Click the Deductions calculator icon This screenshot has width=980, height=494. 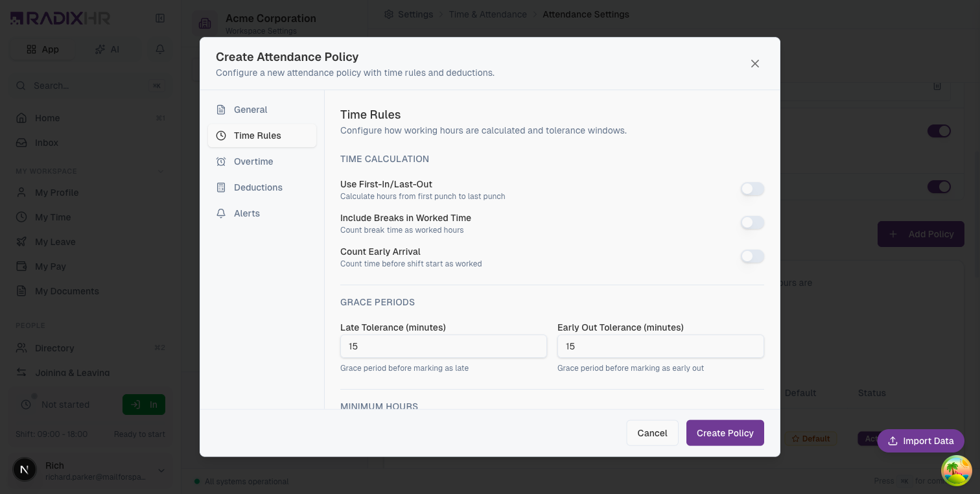pyautogui.click(x=221, y=187)
